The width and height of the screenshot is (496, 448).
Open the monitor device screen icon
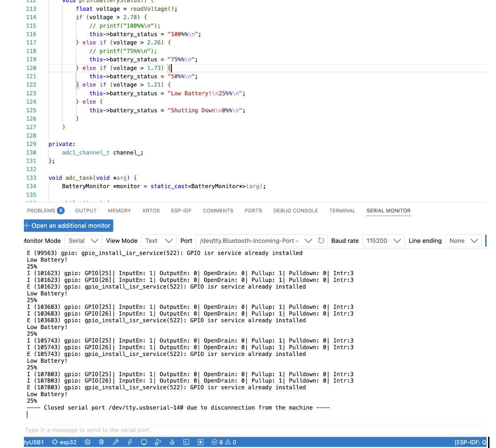pos(144,442)
